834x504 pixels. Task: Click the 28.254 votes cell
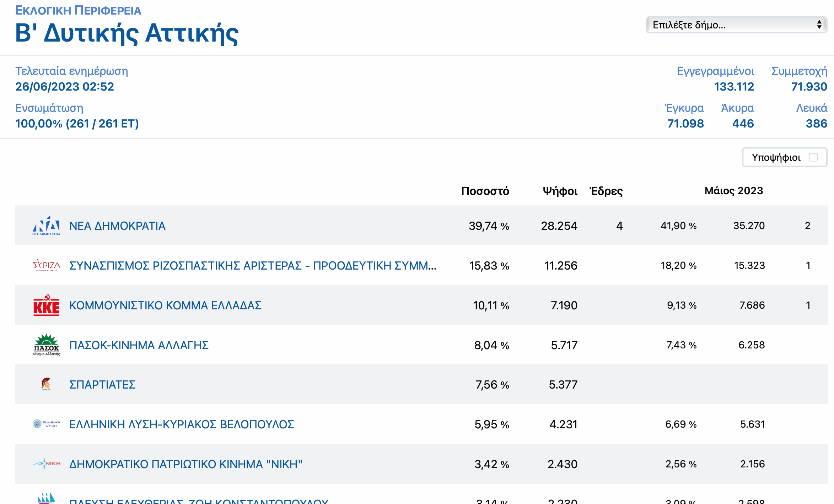[559, 226]
